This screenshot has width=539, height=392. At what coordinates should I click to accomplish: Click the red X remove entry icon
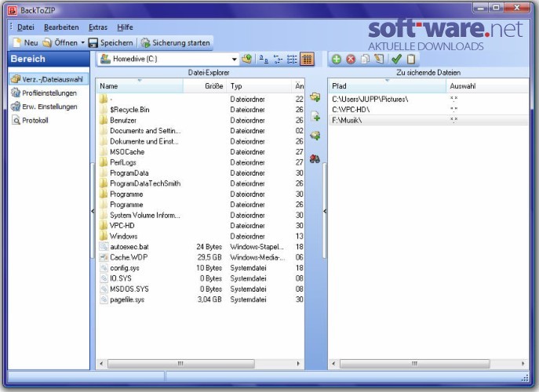351,59
